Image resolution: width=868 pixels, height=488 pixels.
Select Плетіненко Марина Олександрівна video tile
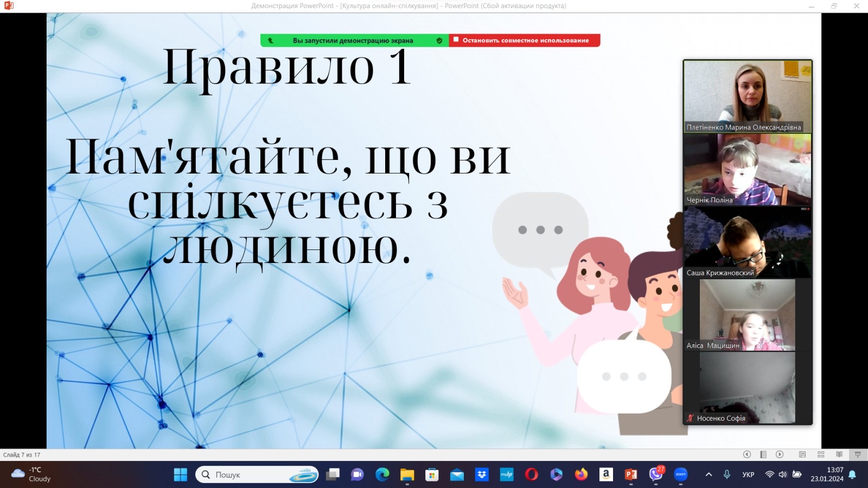tap(748, 97)
